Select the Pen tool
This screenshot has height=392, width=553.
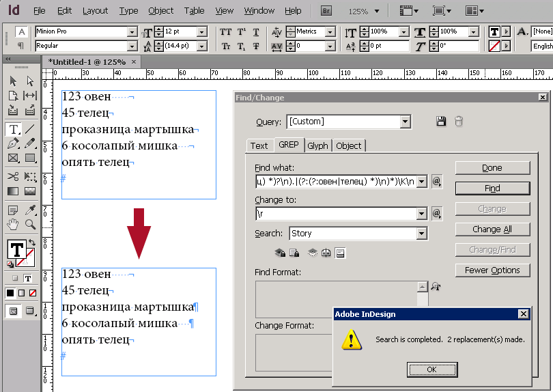[13, 143]
